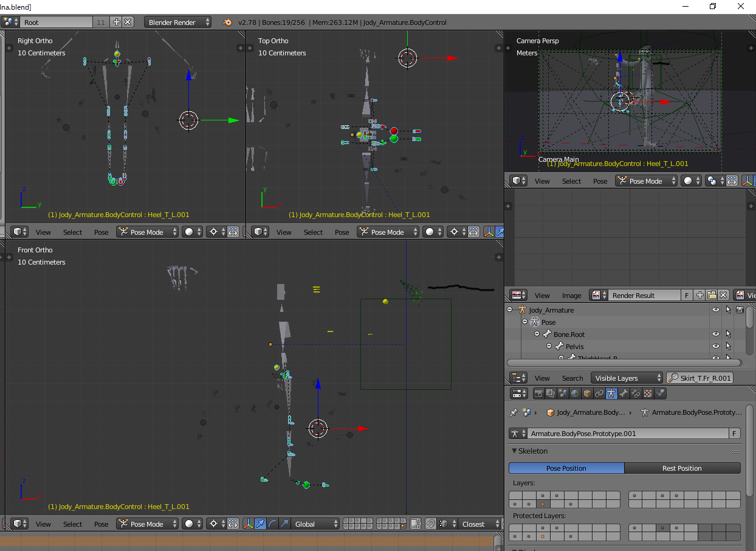
Task: Click the pin icon in properties breadcrumb
Action: click(x=514, y=412)
